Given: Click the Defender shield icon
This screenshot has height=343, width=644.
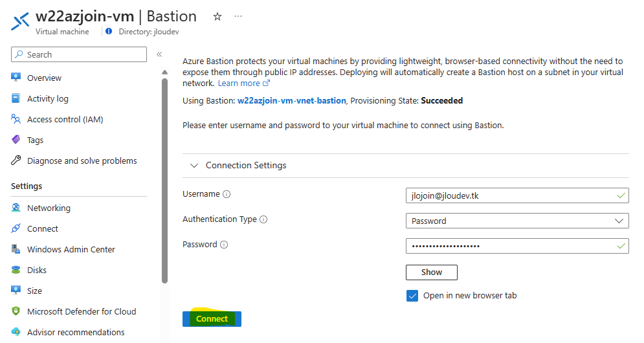Looking at the screenshot, I should point(16,311).
